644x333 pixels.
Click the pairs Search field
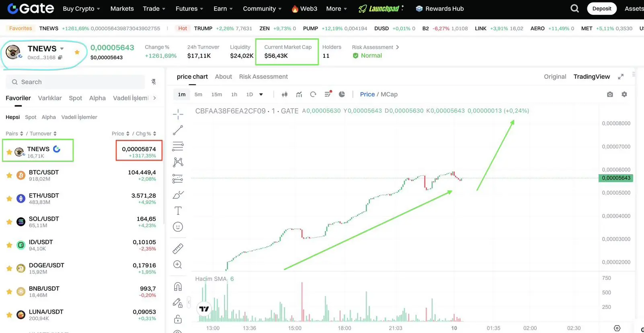(x=76, y=82)
